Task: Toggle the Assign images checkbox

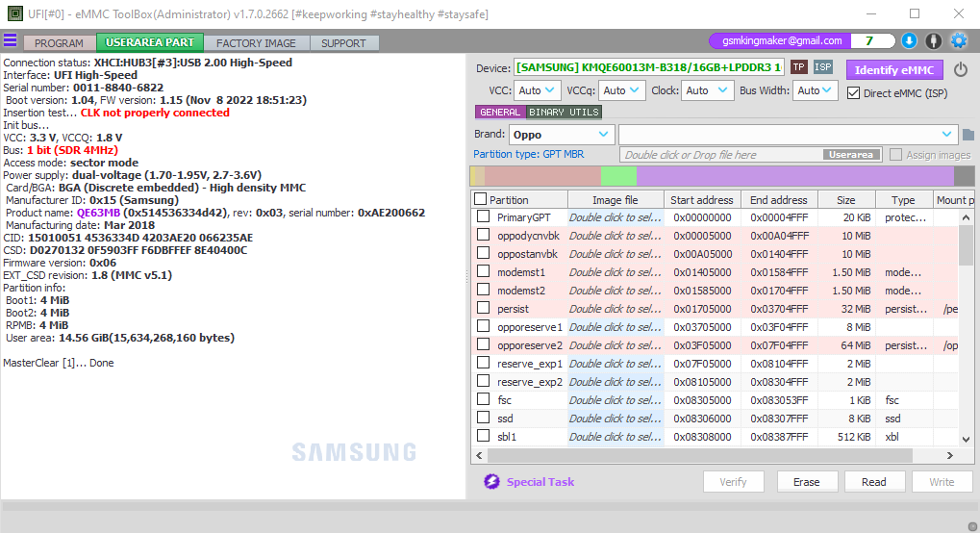Action: click(895, 155)
